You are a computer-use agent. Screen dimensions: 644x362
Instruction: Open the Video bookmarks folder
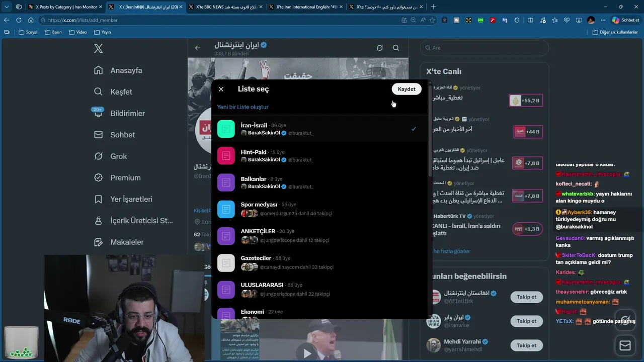tap(77, 32)
